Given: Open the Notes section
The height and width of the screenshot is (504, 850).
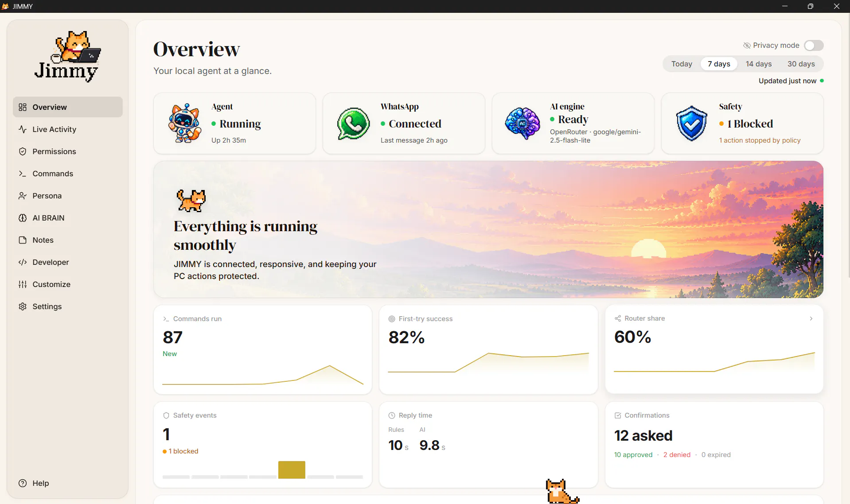Looking at the screenshot, I should click(68, 240).
